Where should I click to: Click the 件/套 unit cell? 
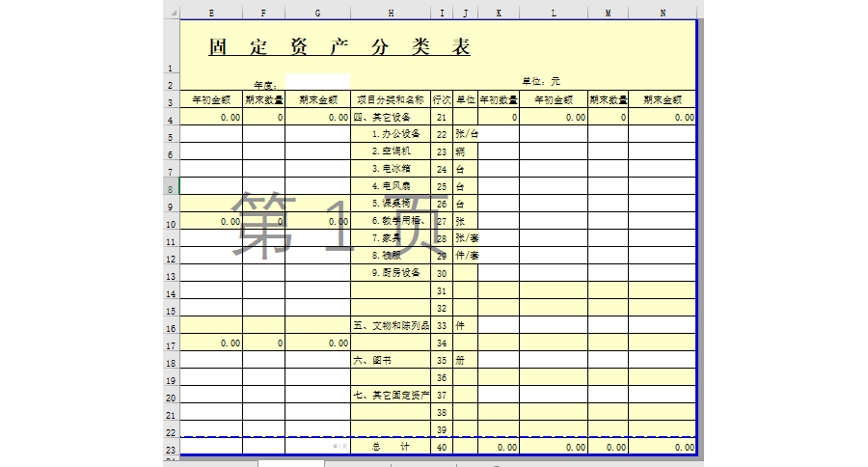pos(466,256)
